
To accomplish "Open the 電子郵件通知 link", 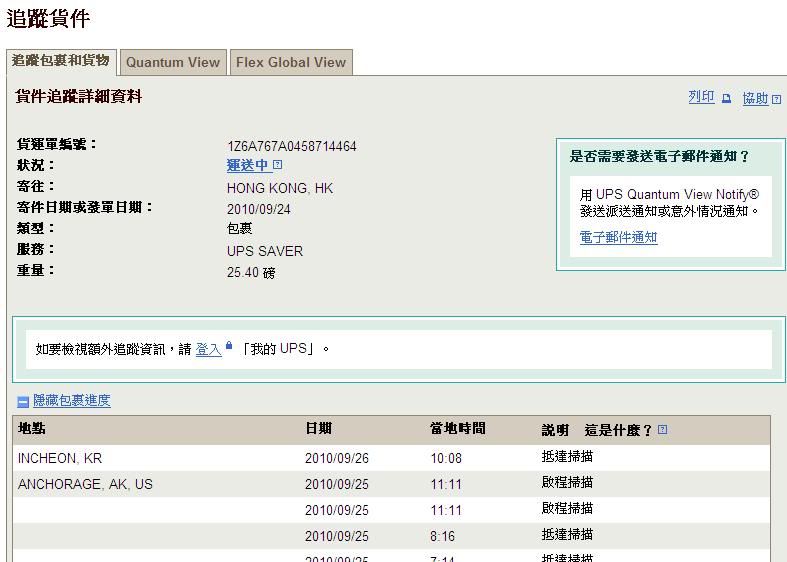I will (618, 237).
